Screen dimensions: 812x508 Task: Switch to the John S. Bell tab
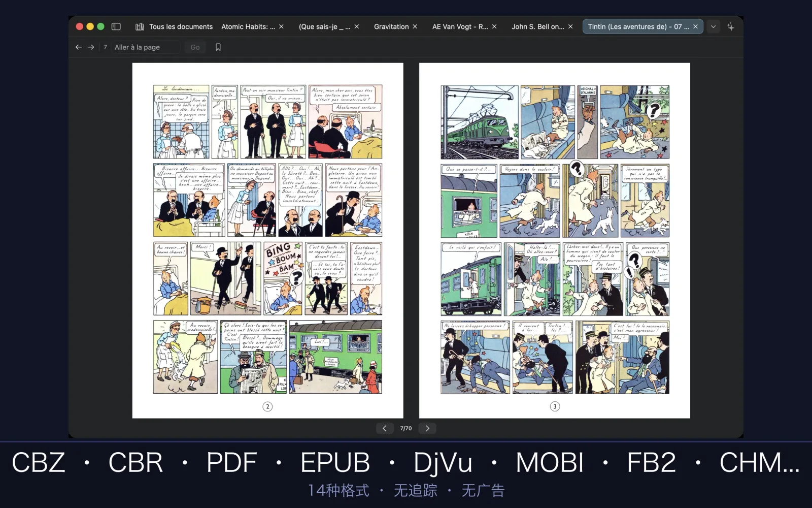pos(537,26)
